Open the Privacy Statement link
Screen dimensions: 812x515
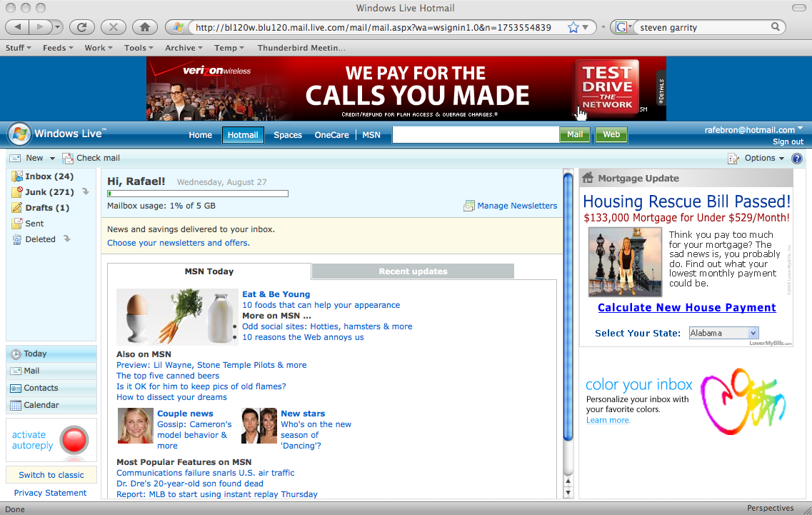[x=50, y=494]
